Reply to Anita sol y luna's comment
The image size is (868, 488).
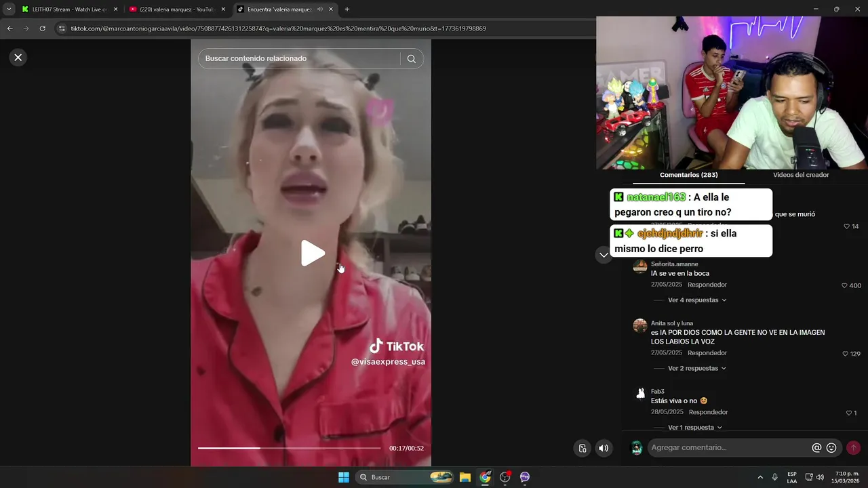tap(707, 353)
